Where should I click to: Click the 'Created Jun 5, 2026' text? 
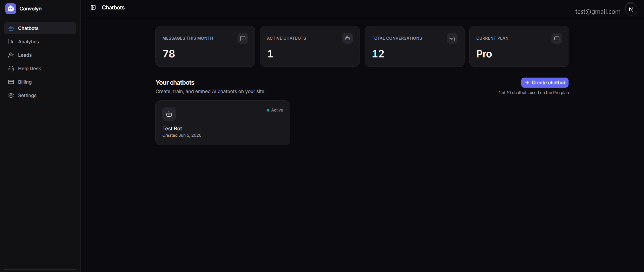point(182,135)
